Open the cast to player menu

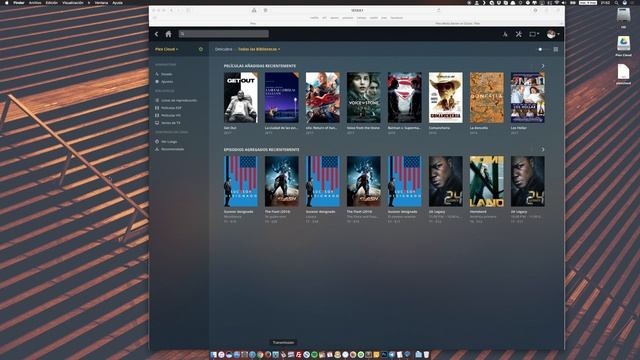534,35
